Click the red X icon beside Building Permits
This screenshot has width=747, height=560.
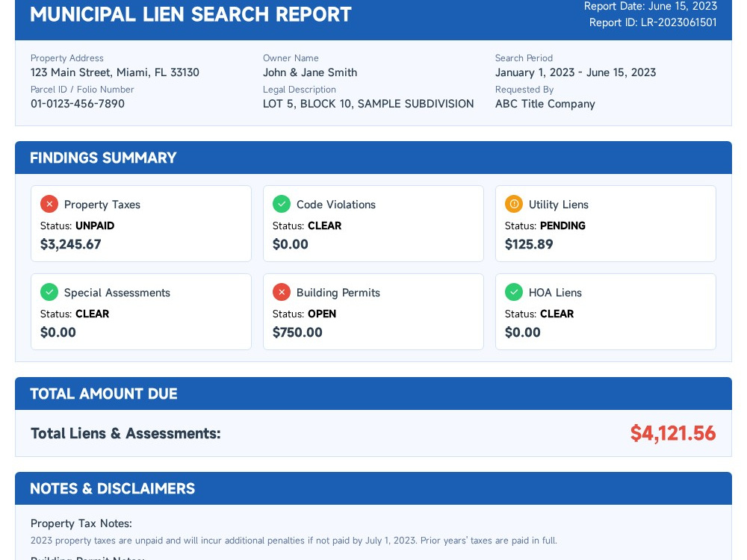coord(282,292)
